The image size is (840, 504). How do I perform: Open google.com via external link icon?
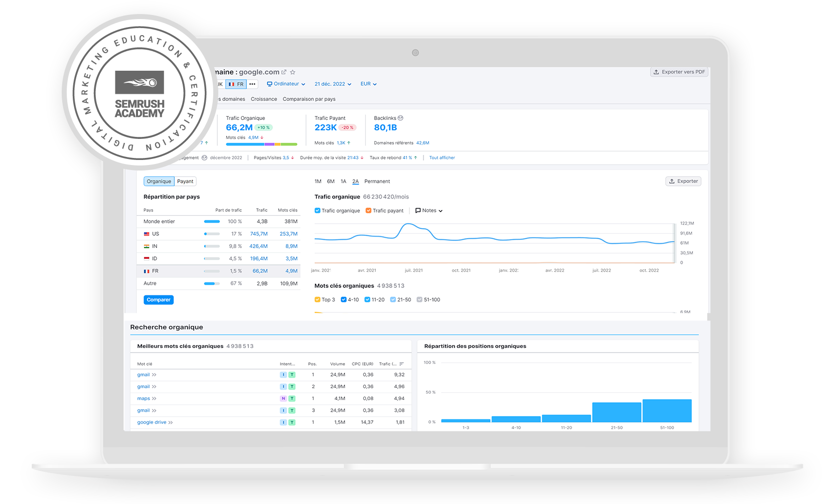tap(284, 72)
